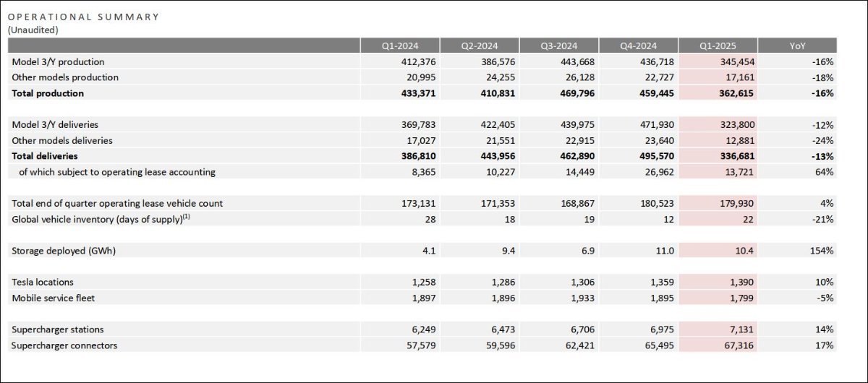Click the Mobile service fleet row label
This screenshot has height=383, width=868.
pos(54,298)
